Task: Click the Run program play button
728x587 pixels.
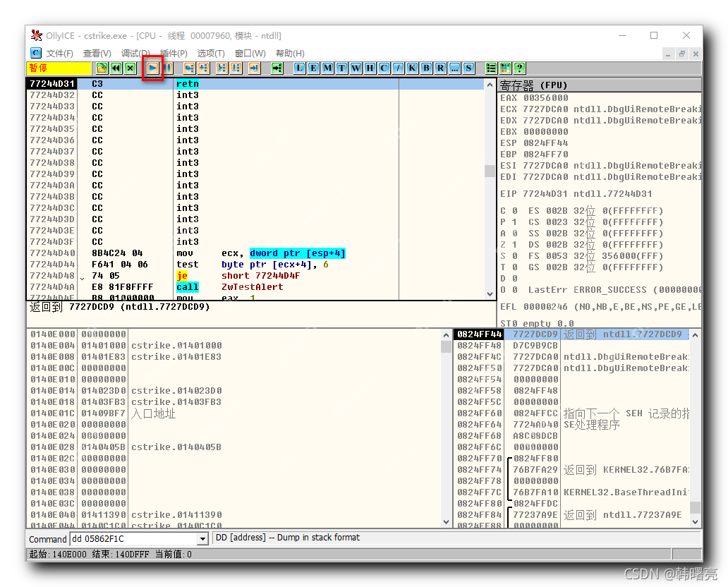Action: 152,68
